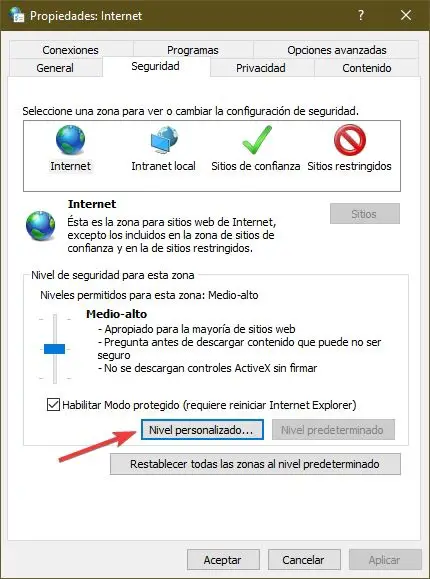Toggle Habilitar Modo protegido checkbox
Screen dimensions: 430x579
click(x=53, y=405)
